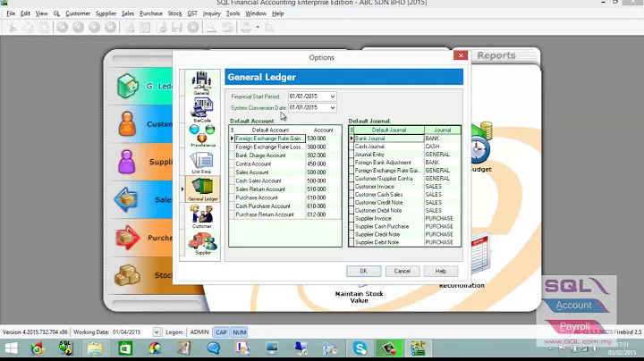Open the Customer options page in sidebar
This screenshot has height=361, width=644.
coord(201,216)
